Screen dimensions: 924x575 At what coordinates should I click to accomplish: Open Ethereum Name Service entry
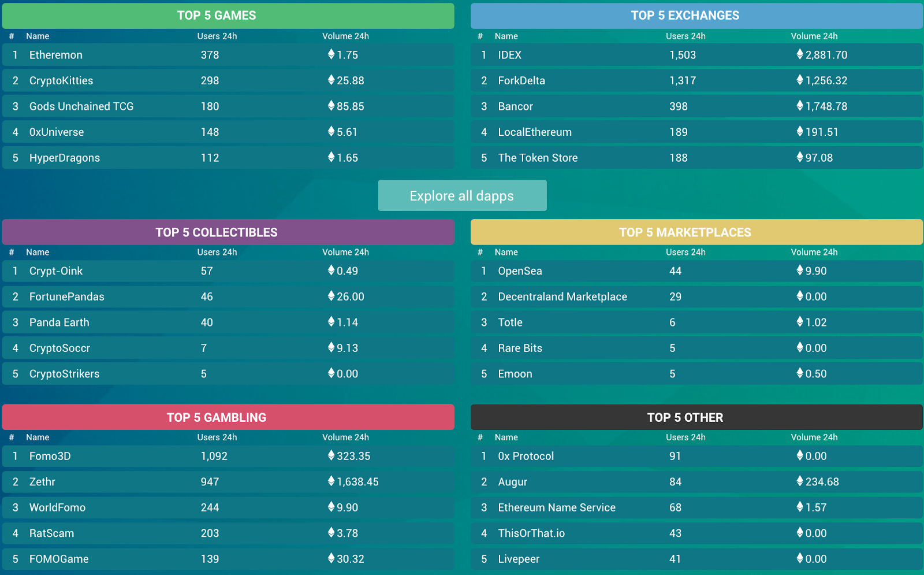coord(557,507)
